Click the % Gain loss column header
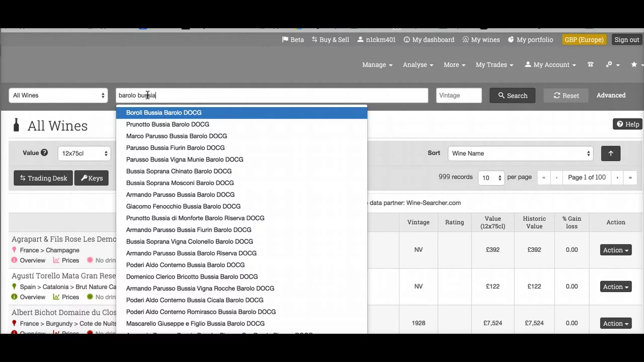This screenshot has width=644, height=362. click(x=572, y=222)
